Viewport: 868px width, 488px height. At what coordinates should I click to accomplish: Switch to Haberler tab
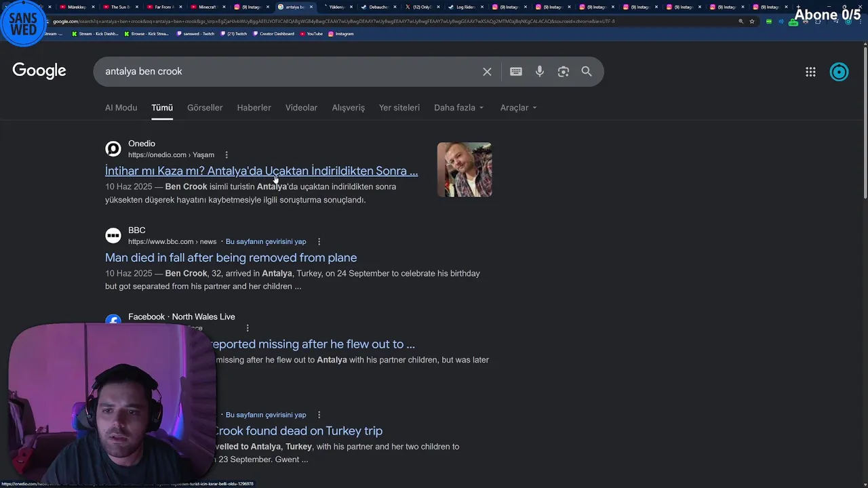pos(254,108)
